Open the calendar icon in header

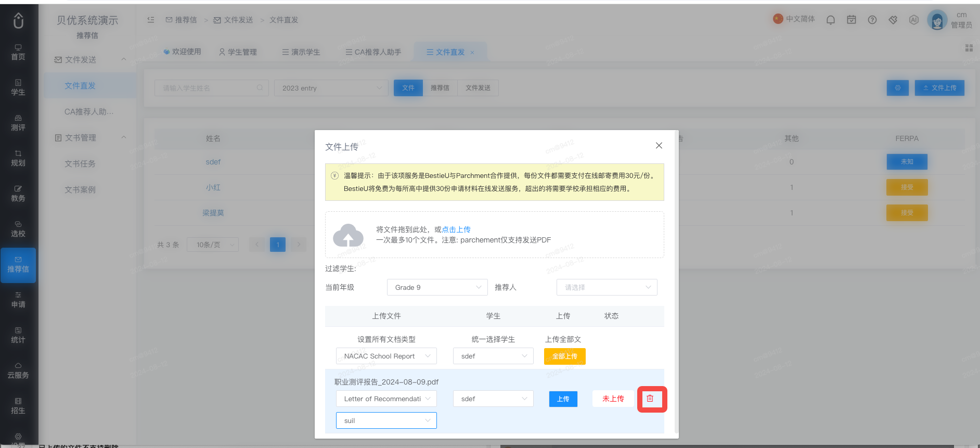(x=852, y=20)
